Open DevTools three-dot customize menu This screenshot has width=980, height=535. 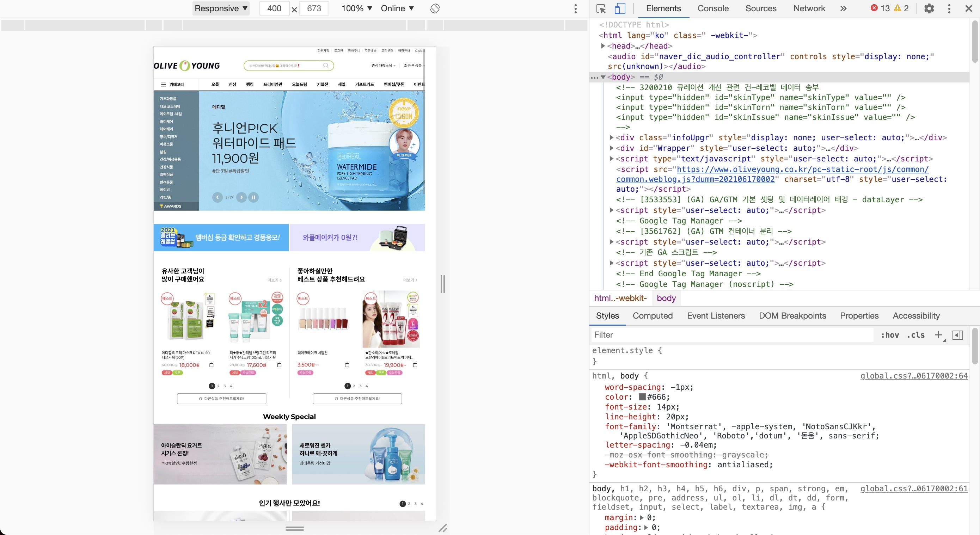click(x=949, y=8)
